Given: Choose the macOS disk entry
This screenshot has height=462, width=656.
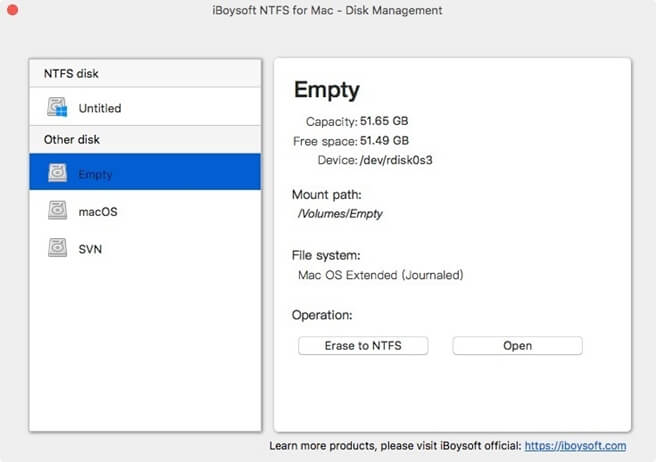Looking at the screenshot, I should pos(145,210).
